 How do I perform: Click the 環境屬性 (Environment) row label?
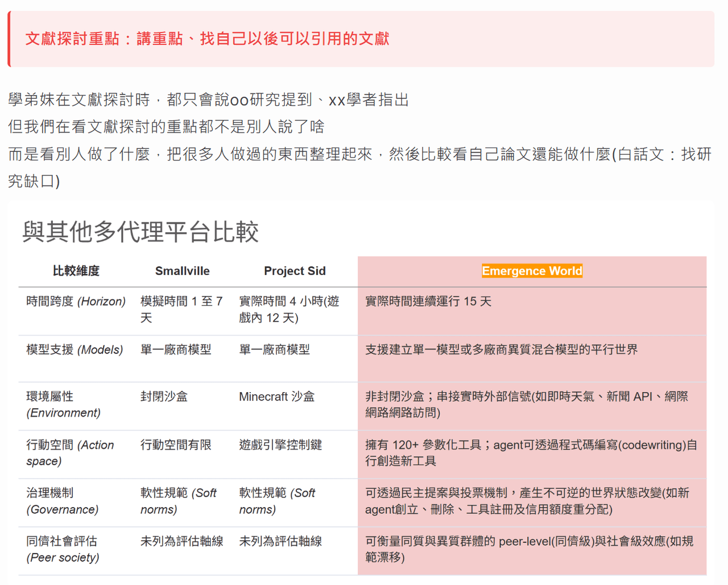point(63,405)
